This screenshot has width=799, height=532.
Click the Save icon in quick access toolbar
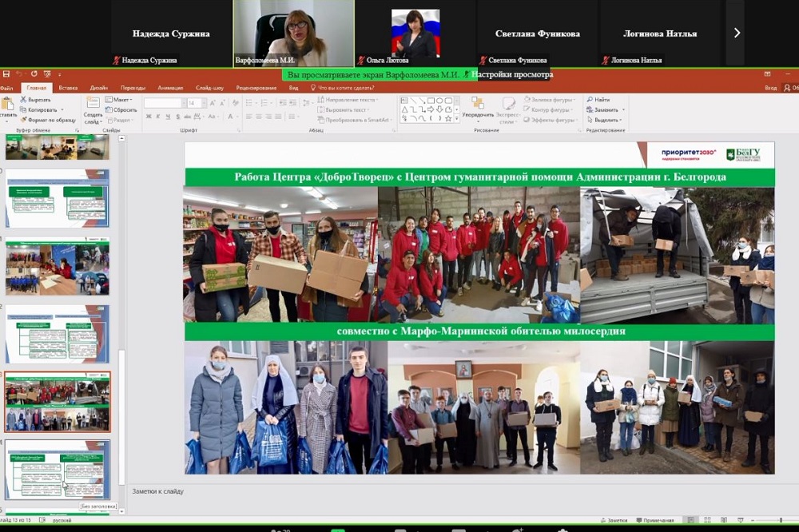click(x=6, y=74)
